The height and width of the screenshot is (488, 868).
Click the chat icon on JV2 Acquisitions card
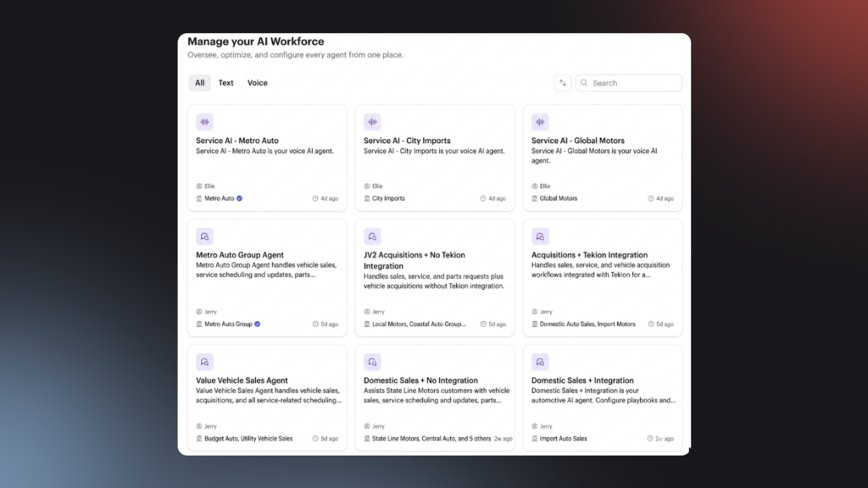pyautogui.click(x=372, y=236)
